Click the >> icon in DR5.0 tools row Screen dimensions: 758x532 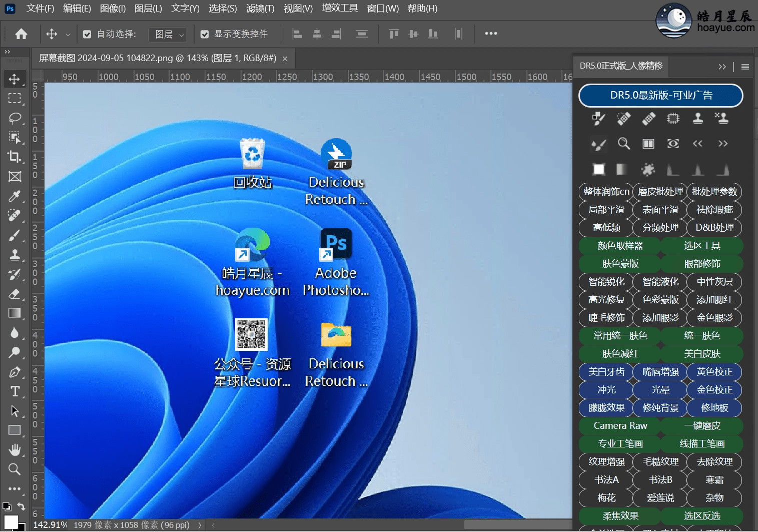click(722, 144)
